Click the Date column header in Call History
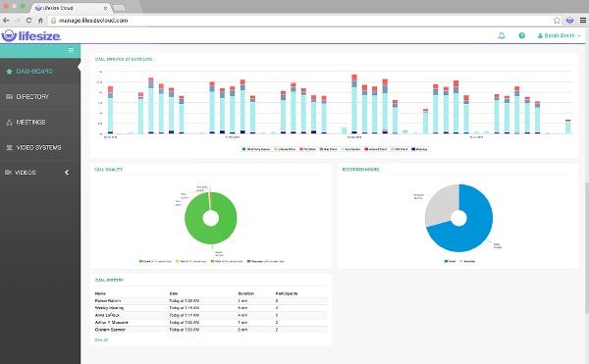 tap(173, 293)
